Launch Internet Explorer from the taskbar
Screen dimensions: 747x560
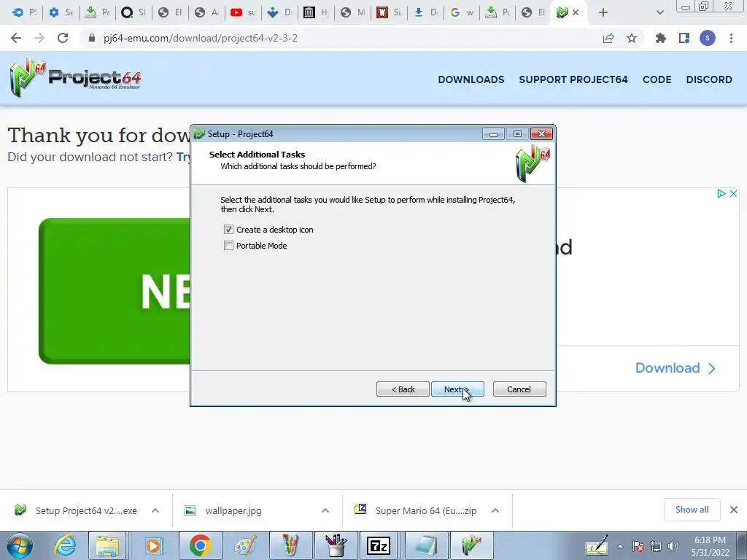65,545
